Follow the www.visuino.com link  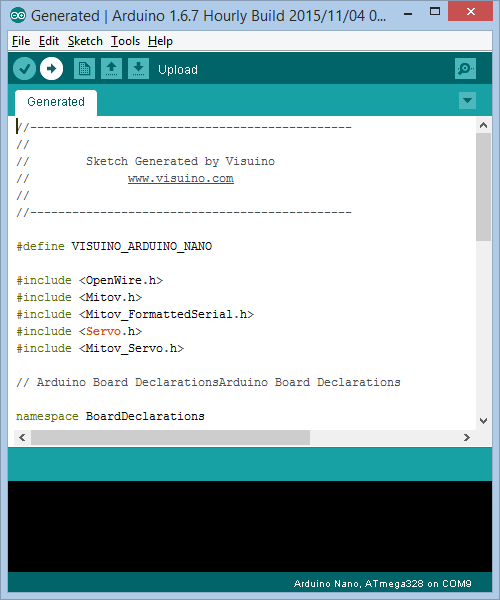(181, 178)
